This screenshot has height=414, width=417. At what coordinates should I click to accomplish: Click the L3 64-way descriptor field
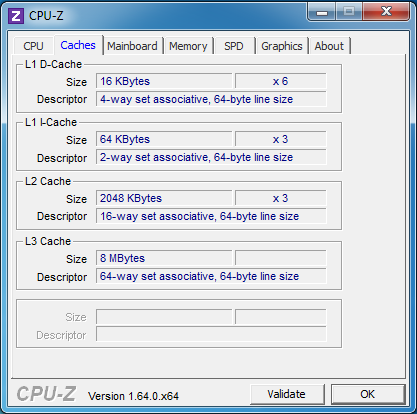tap(211, 276)
